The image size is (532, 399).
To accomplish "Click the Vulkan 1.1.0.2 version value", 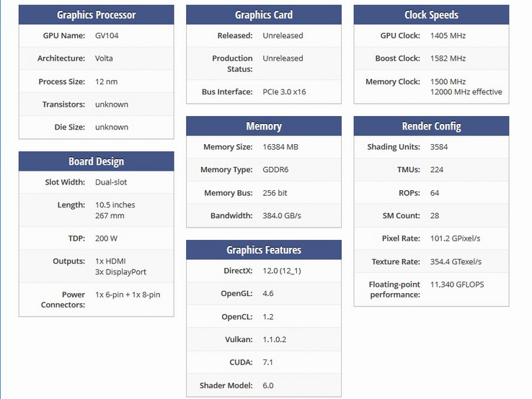I will pyautogui.click(x=275, y=339).
